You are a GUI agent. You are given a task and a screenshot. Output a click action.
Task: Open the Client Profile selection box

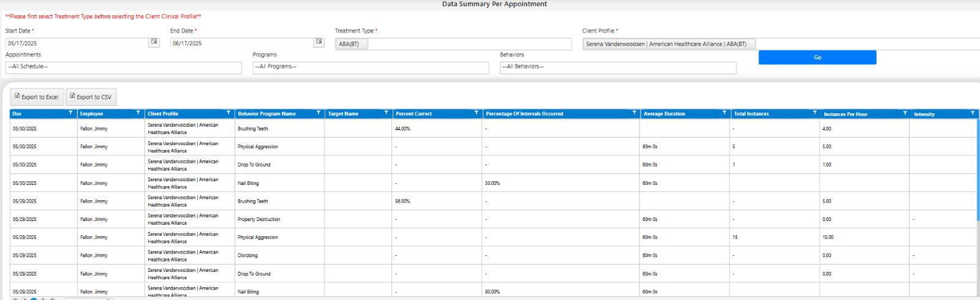coord(781,44)
